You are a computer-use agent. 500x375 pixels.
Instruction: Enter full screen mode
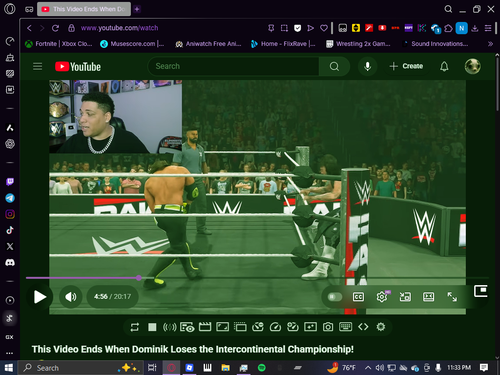tap(452, 297)
